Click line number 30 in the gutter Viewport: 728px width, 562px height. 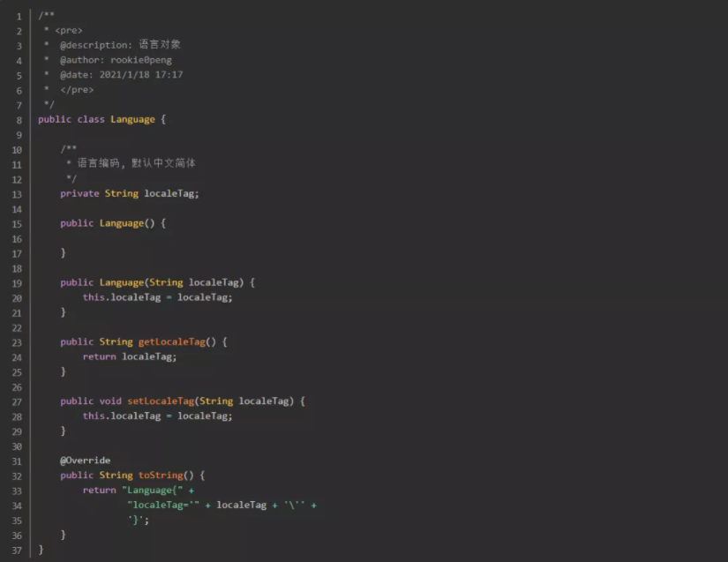[x=17, y=446]
